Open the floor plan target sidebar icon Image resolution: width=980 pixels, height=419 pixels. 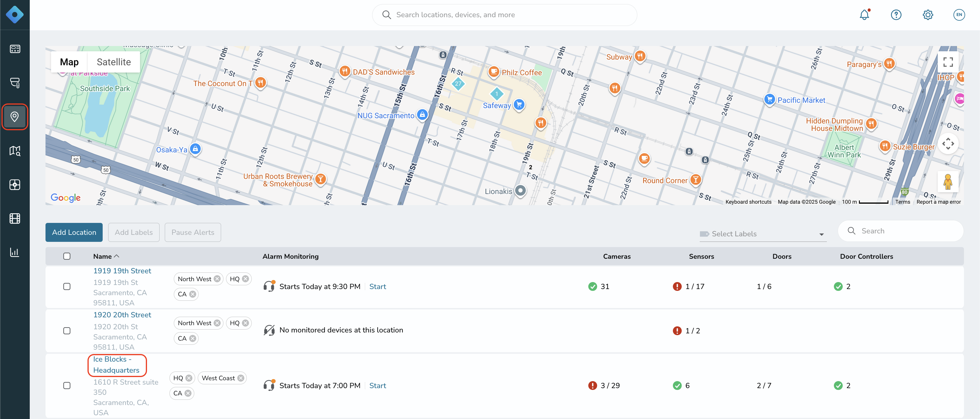click(x=15, y=184)
